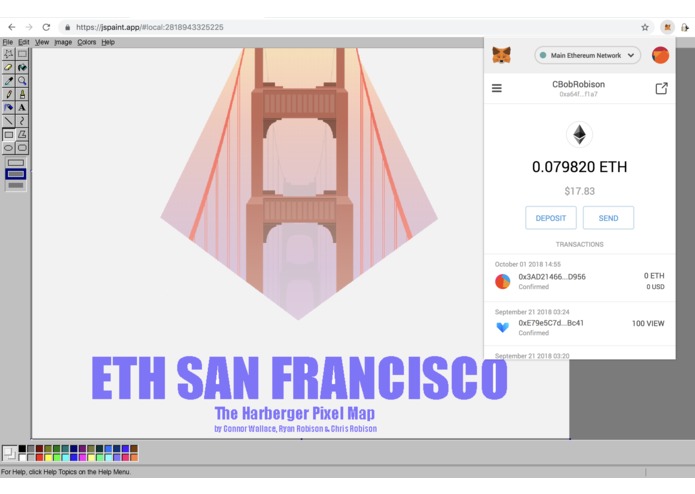Open the Image menu

tap(63, 42)
